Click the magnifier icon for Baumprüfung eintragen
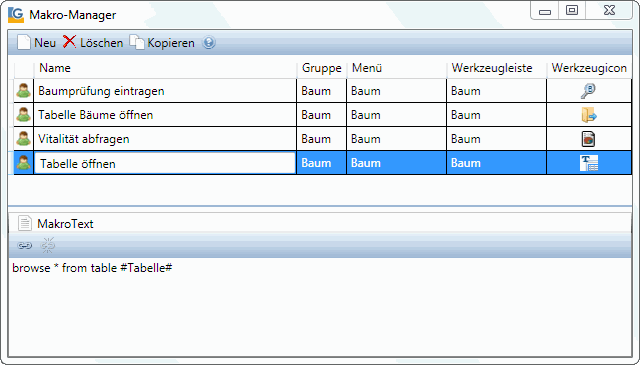The image size is (640, 365). 588,91
